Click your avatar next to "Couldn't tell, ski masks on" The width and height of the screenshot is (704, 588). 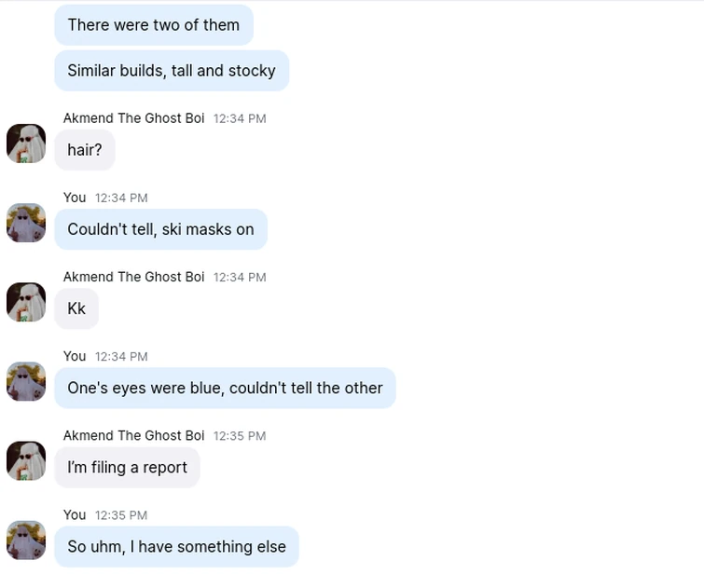pyautogui.click(x=26, y=223)
